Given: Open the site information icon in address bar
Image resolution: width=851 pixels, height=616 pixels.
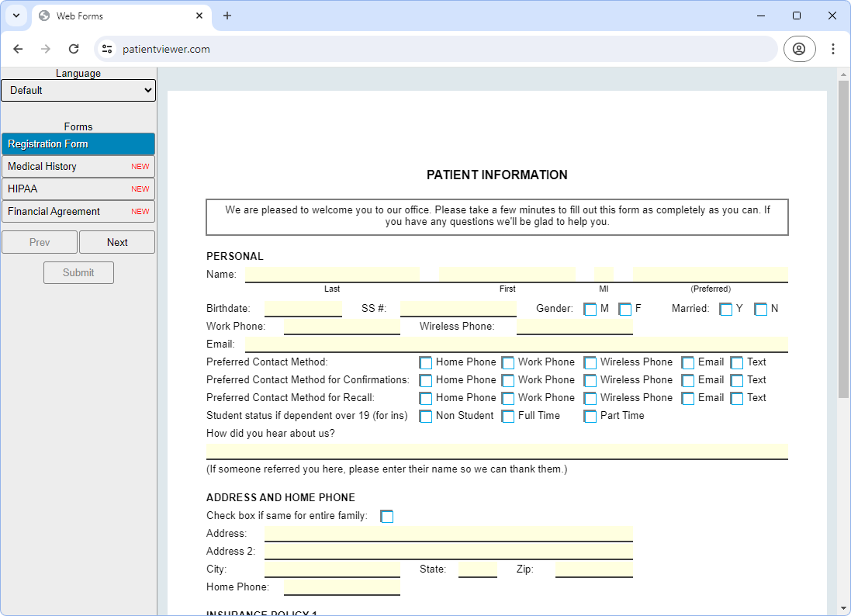Looking at the screenshot, I should click(x=108, y=49).
